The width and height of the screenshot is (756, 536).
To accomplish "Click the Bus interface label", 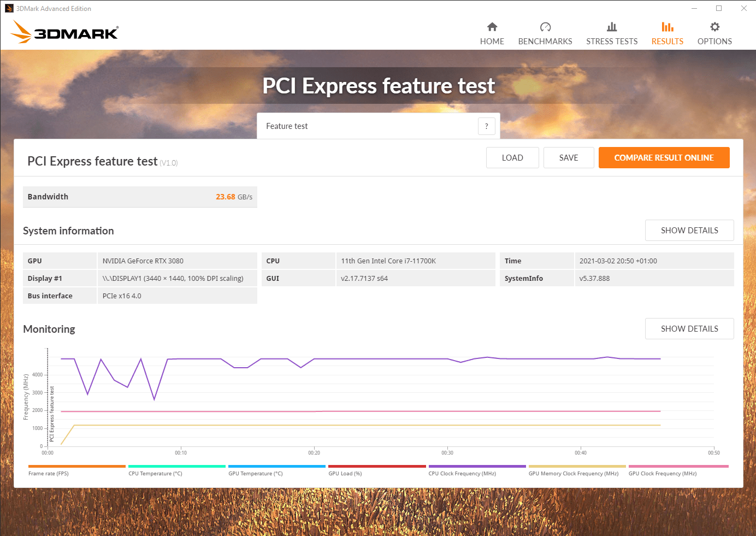I will (x=50, y=296).
